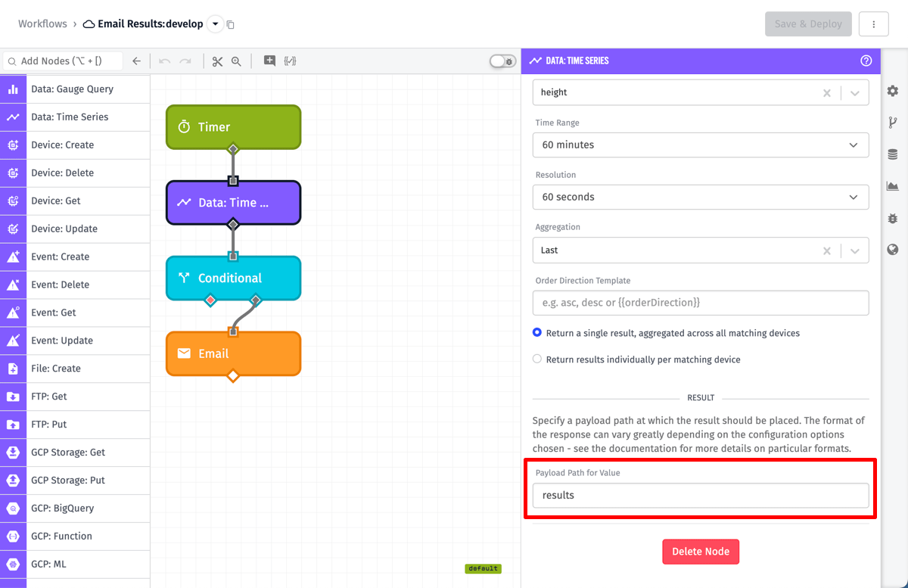Open the versions branch icon
Image resolution: width=908 pixels, height=588 pixels.
893,123
